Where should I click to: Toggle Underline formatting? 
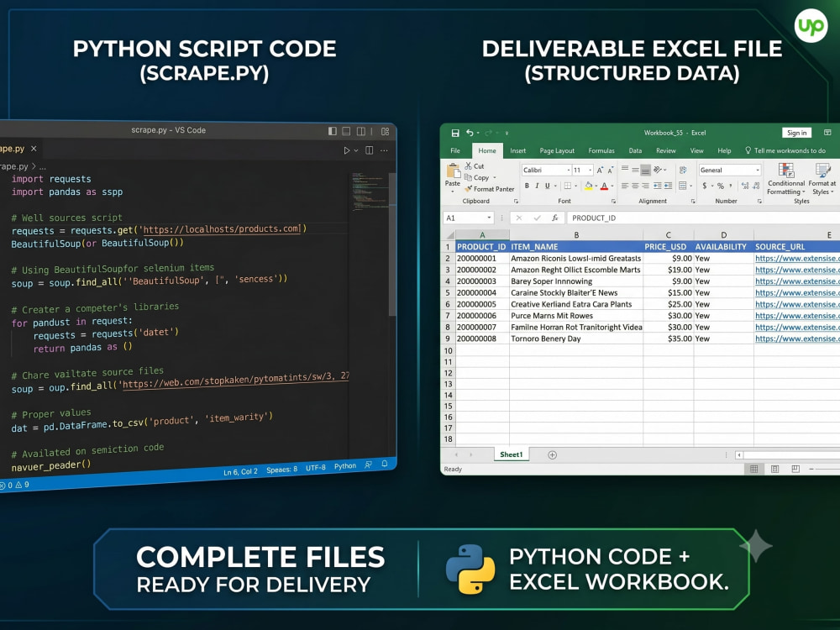point(547,186)
